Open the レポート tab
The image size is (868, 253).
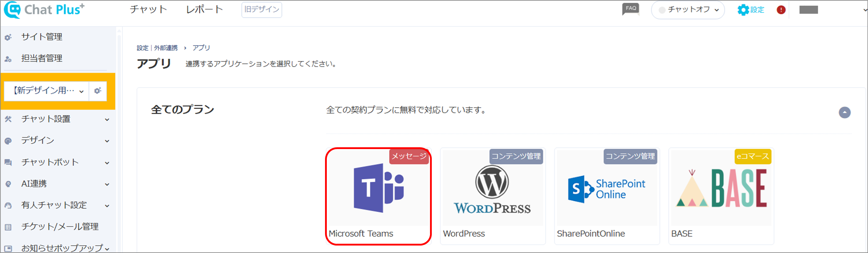click(x=205, y=10)
